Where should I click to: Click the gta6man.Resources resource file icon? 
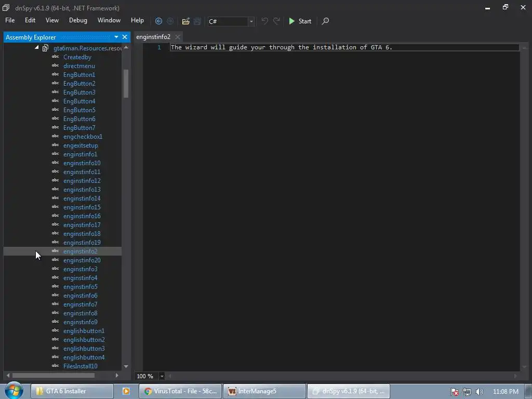(45, 48)
